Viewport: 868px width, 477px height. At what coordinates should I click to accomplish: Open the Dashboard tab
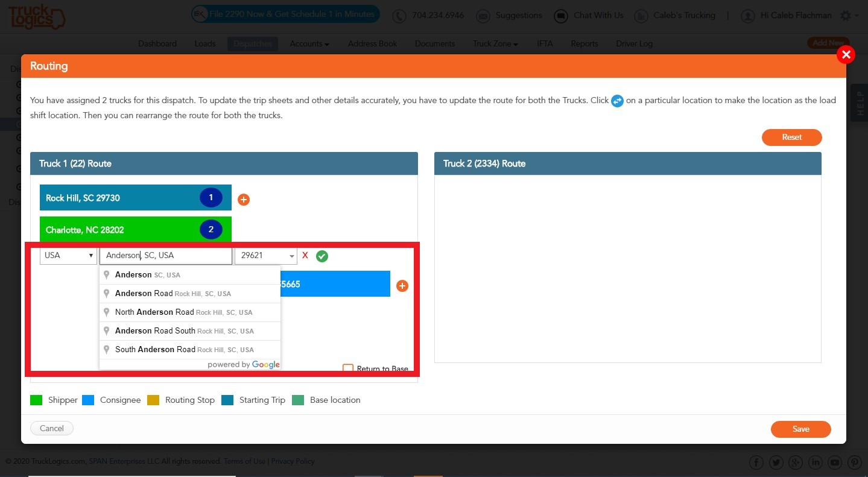tap(157, 43)
